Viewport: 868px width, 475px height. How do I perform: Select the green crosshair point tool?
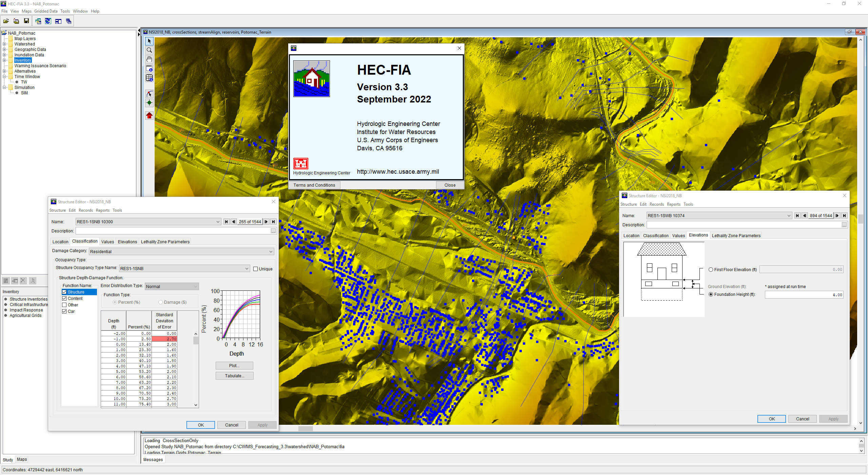coord(149,103)
